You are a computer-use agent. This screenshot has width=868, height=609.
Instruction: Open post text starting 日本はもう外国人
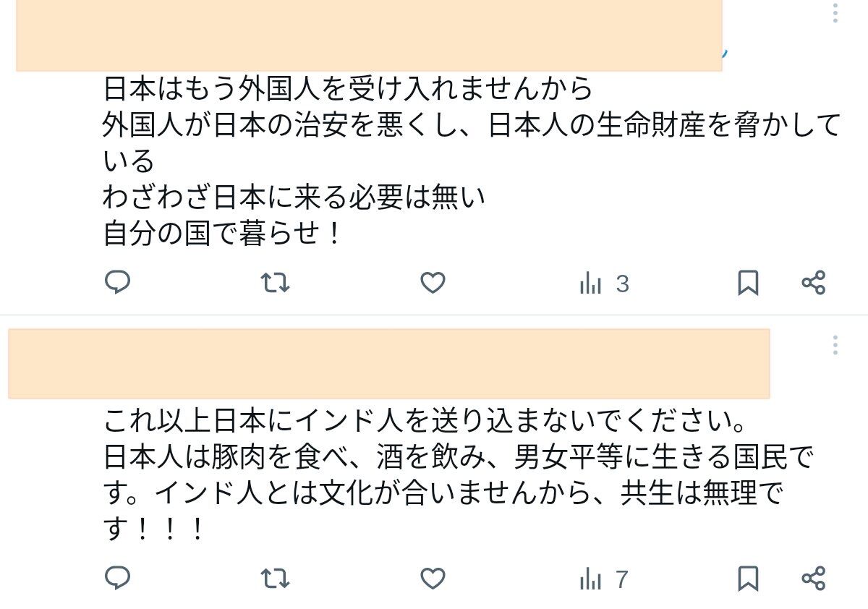[x=472, y=161]
